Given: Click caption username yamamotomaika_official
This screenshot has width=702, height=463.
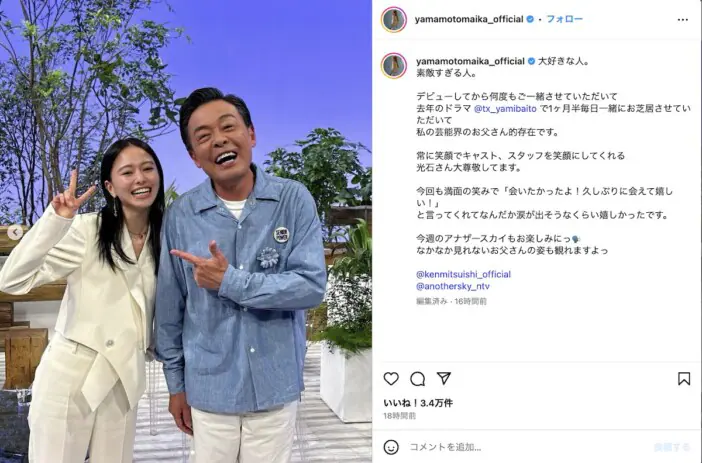Looking at the screenshot, I should [470, 61].
